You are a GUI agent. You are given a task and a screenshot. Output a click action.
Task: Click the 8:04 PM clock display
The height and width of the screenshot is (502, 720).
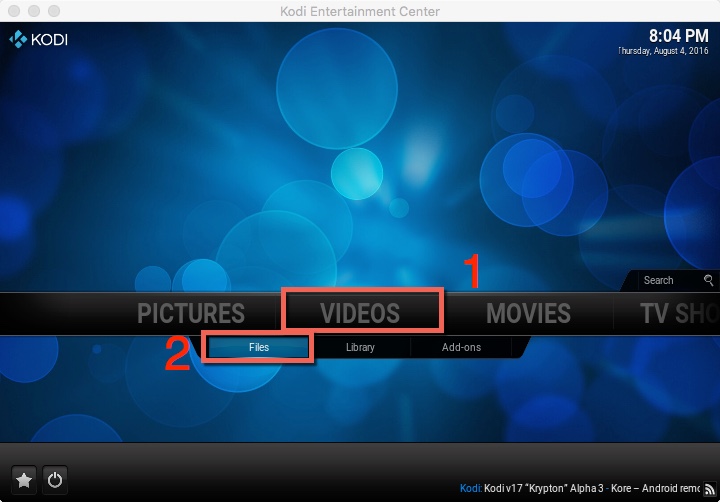678,34
